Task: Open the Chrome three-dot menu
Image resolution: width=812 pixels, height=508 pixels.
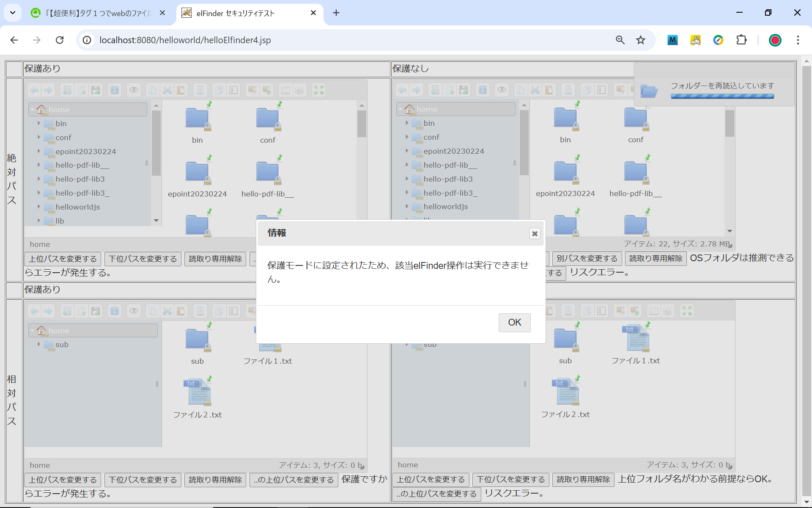Action: point(798,40)
